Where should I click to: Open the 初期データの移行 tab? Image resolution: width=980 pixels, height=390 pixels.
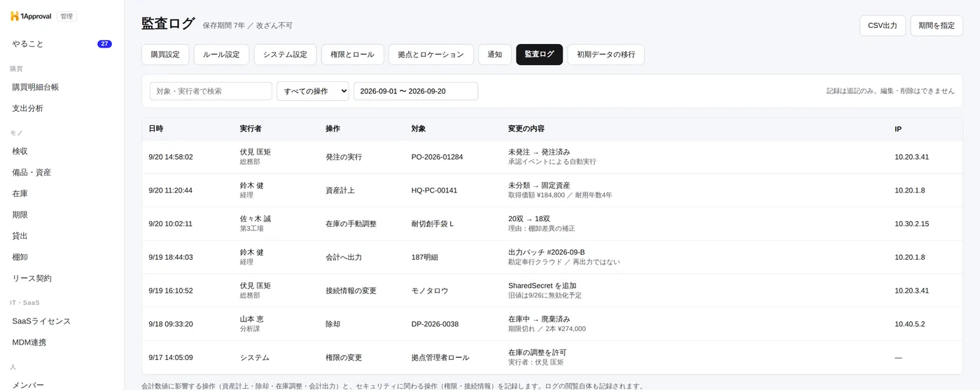click(x=606, y=55)
